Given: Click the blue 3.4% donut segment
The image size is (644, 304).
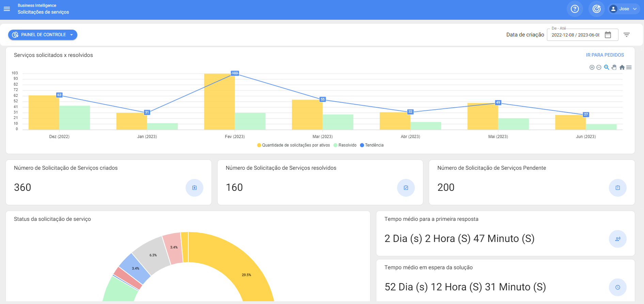Looking at the screenshot, I should pyautogui.click(x=135, y=269).
